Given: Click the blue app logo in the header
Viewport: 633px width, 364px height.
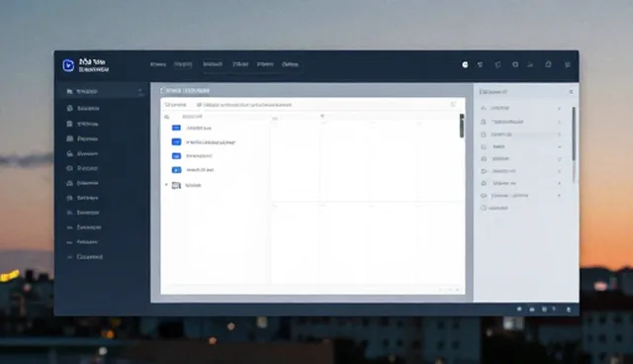Looking at the screenshot, I should (68, 65).
